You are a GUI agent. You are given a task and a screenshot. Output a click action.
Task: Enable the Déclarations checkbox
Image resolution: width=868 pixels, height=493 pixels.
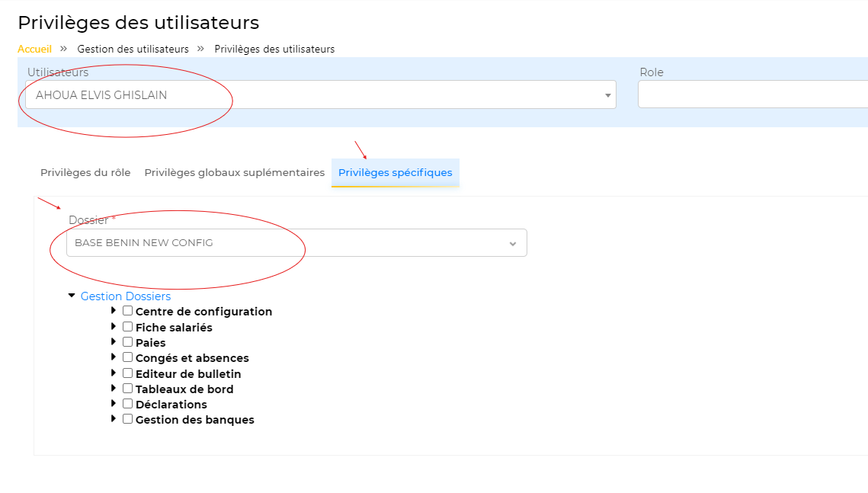[128, 403]
